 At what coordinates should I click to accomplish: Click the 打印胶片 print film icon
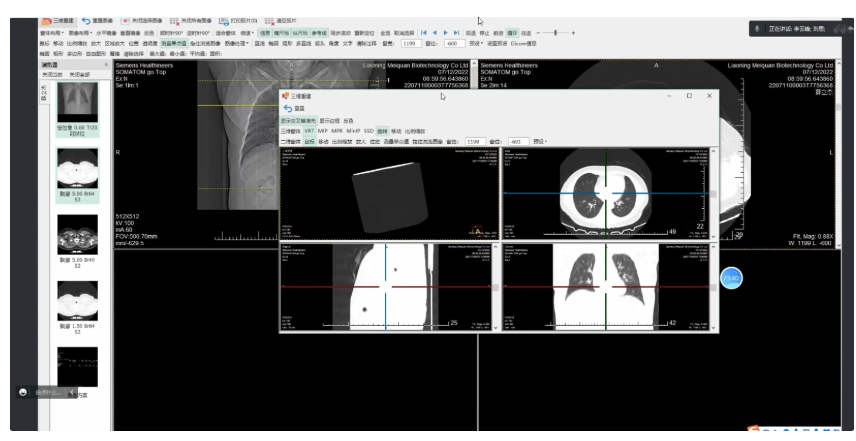tap(224, 21)
